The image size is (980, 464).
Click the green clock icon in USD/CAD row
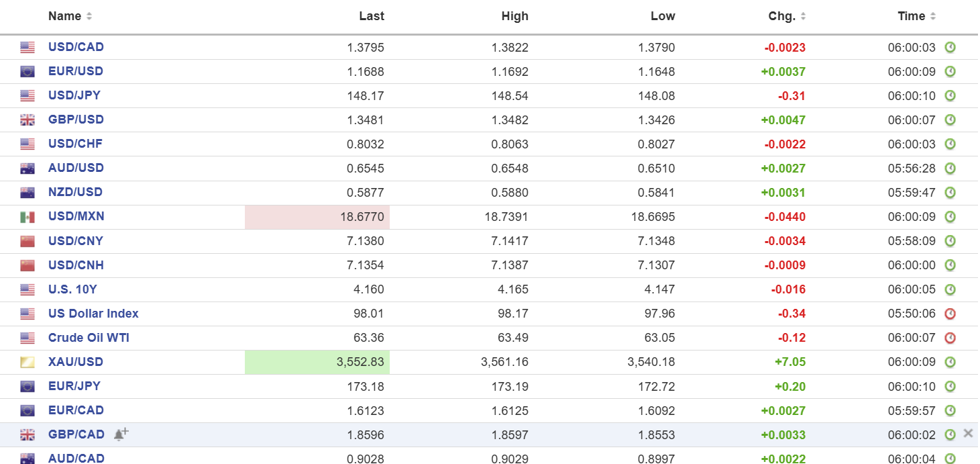(x=950, y=47)
